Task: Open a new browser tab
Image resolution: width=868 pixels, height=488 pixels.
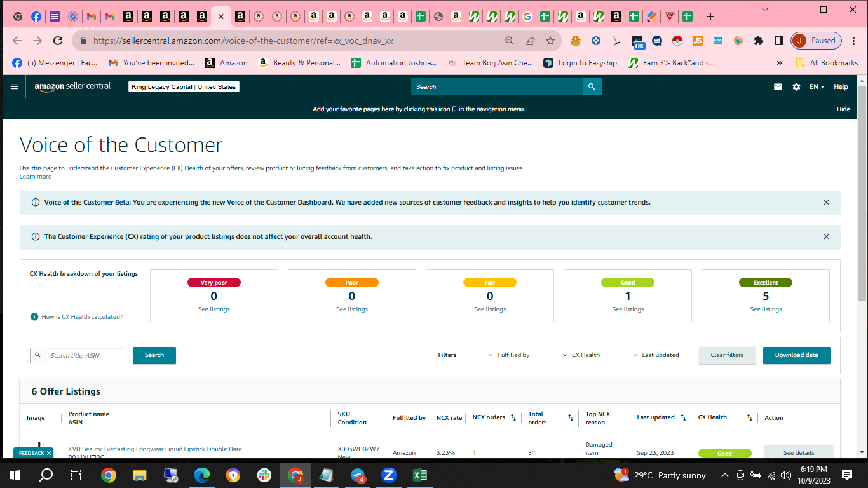Action: (x=710, y=17)
